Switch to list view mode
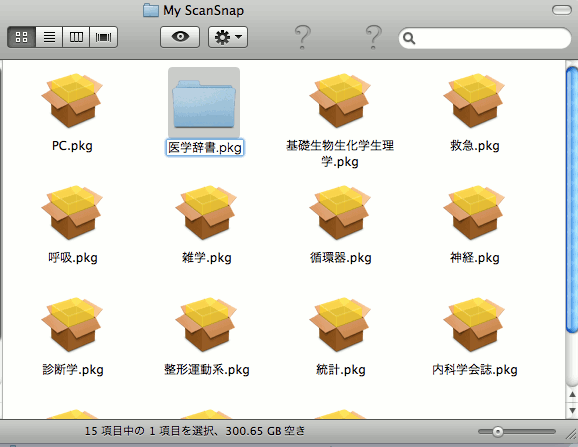The width and height of the screenshot is (578, 447). [49, 37]
